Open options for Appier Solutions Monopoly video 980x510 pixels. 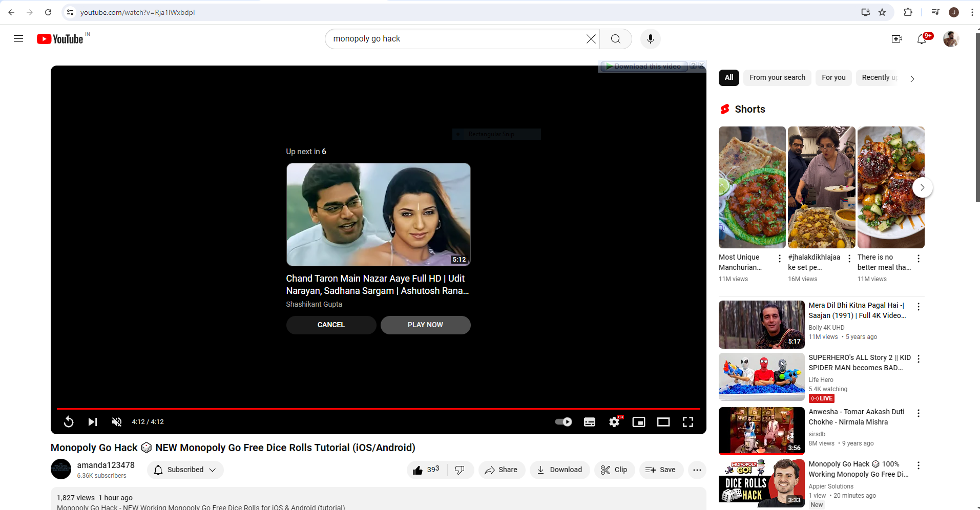tap(919, 465)
